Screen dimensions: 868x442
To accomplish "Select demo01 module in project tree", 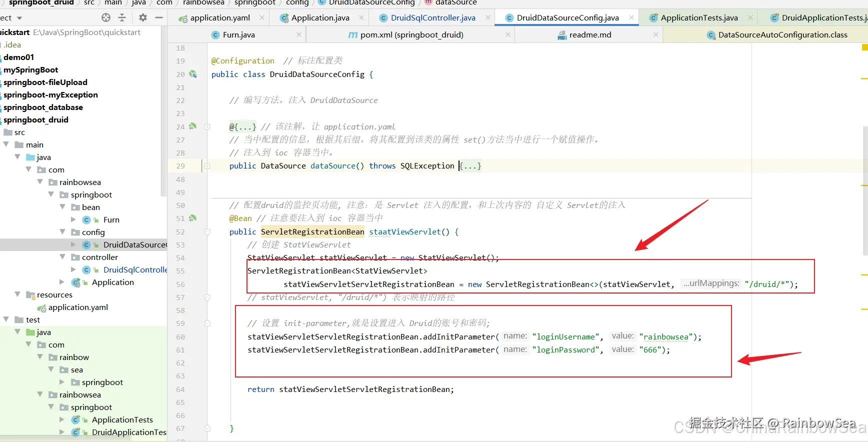I will (18, 57).
